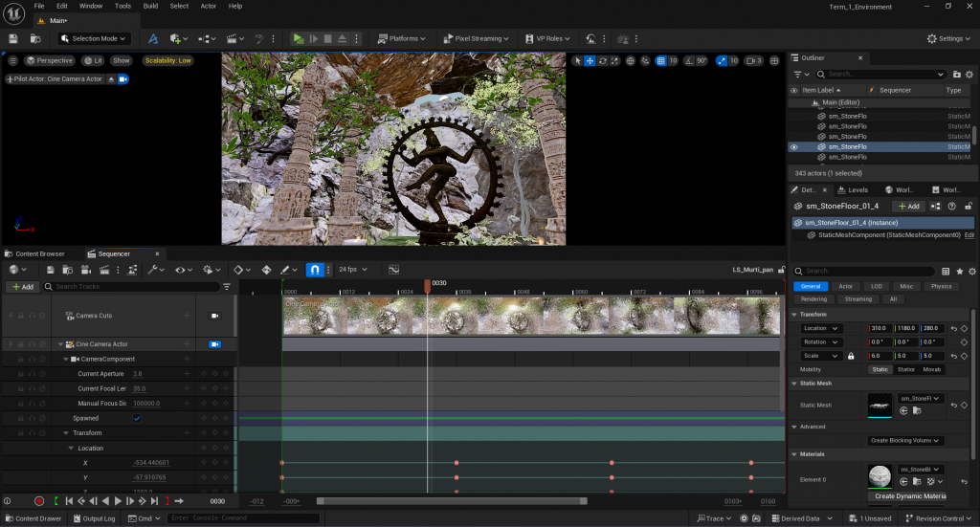Image resolution: width=980 pixels, height=527 pixels.
Task: Click the surface snapping icon in viewport
Action: tap(645, 60)
